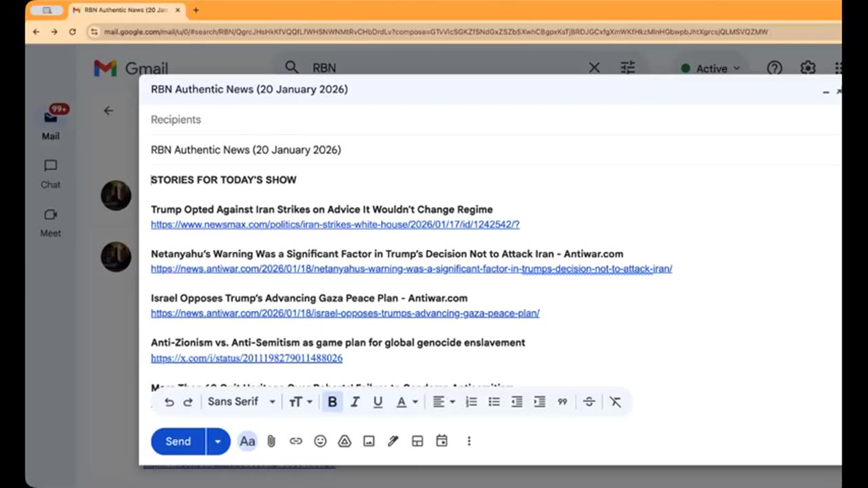The image size is (868, 488).
Task: Open the antiwar.com Netanyahu warning link
Action: click(412, 269)
